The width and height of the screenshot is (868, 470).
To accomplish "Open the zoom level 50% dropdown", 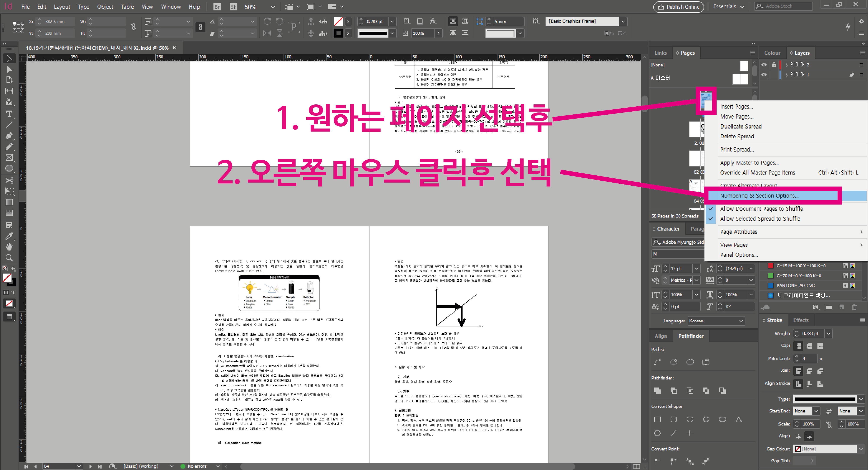I will tap(273, 7).
